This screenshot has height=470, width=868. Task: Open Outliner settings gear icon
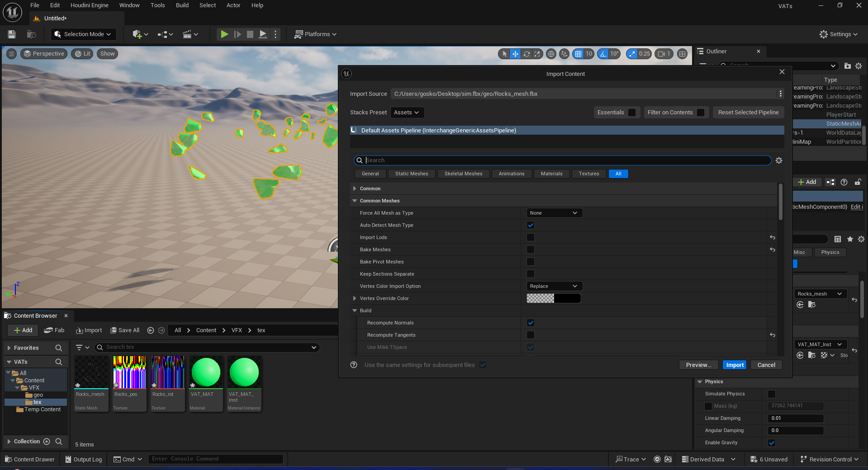[x=859, y=66]
